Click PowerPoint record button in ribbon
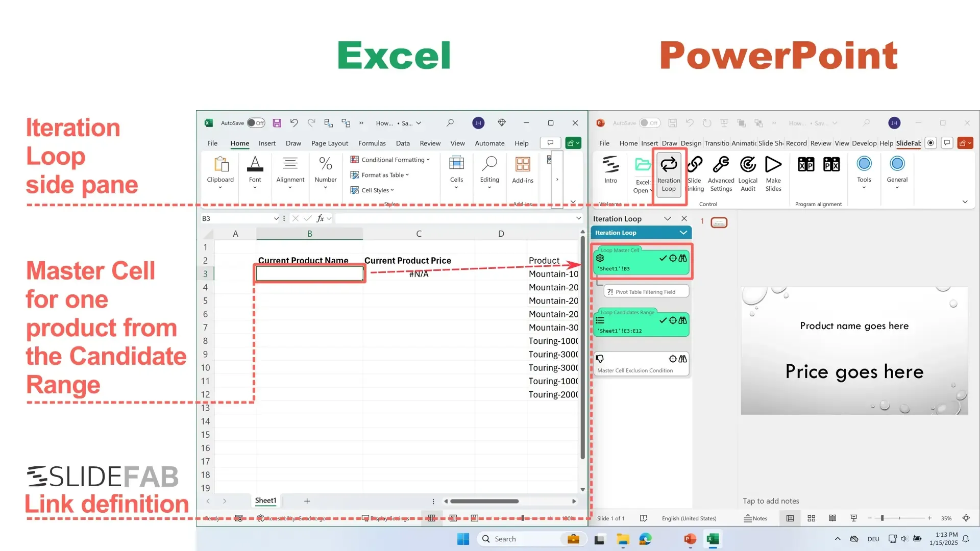This screenshot has height=551, width=980. [931, 143]
